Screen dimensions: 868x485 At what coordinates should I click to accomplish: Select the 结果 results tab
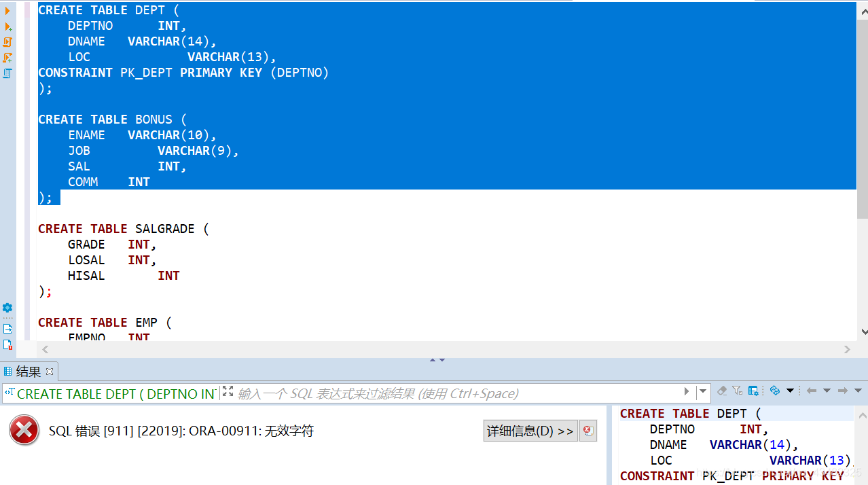pos(28,372)
